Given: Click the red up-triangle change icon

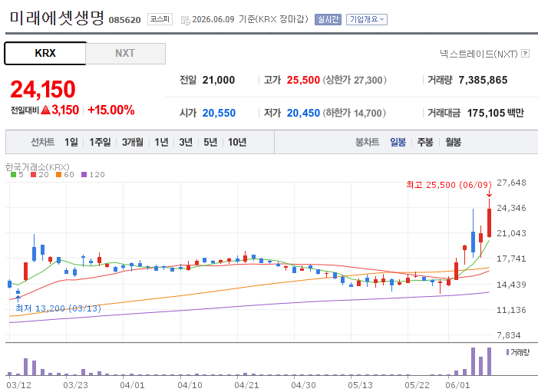Looking at the screenshot, I should (45, 110).
